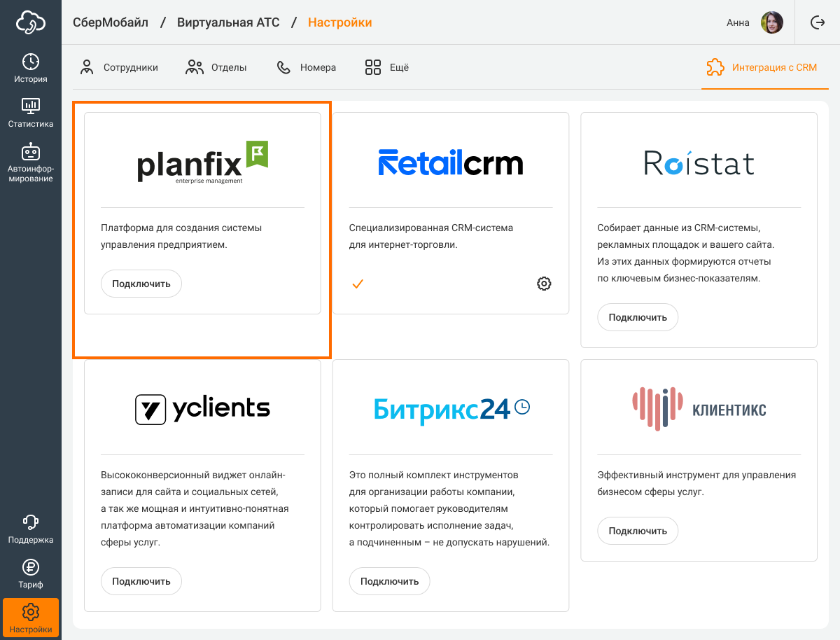Connect Roistat with Подключить button

tap(638, 317)
